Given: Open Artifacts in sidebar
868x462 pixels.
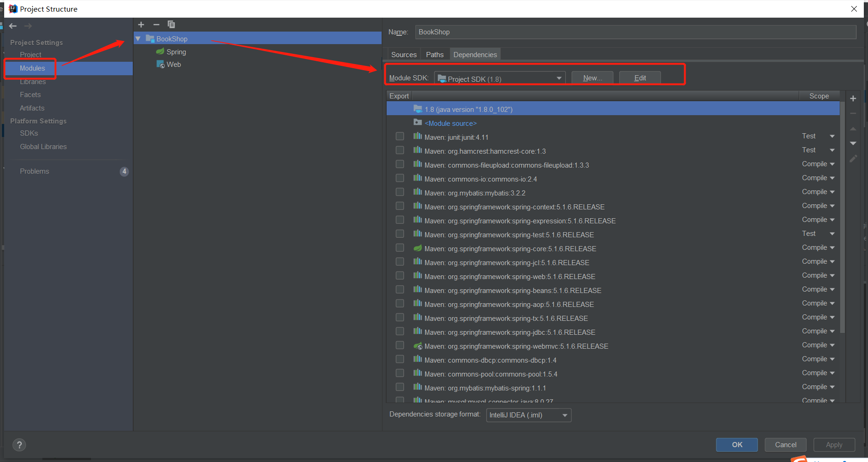Looking at the screenshot, I should coord(32,108).
